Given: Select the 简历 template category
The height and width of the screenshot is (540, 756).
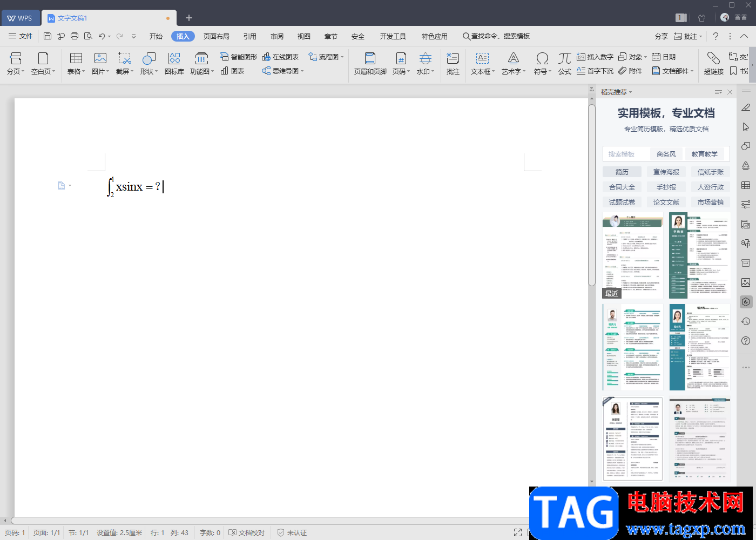Looking at the screenshot, I should click(622, 172).
